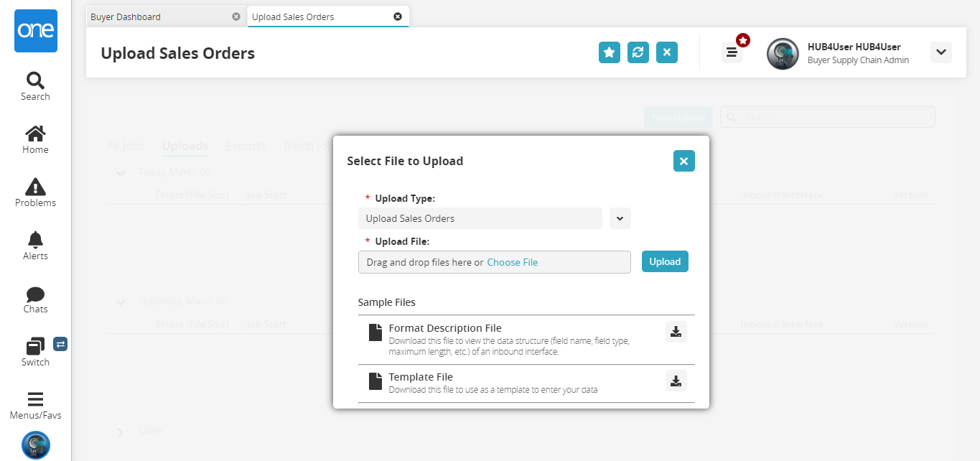
Task: Go to Home in the sidebar
Action: click(x=35, y=139)
